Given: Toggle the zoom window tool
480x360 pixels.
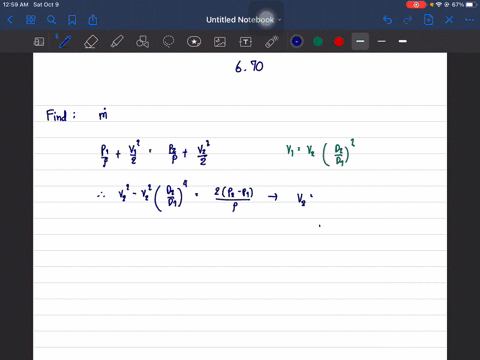Looking at the screenshot, I should (39, 42).
